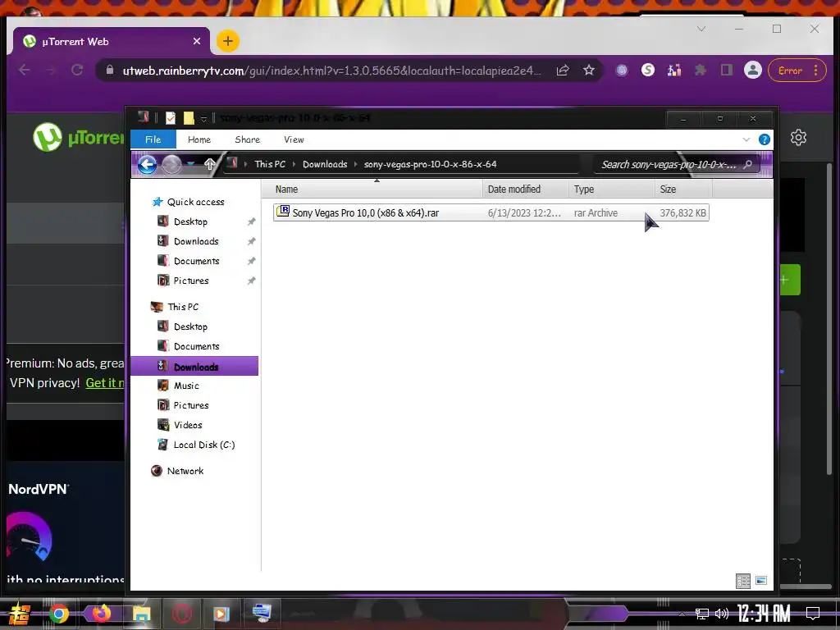The image size is (840, 630).
Task: Switch to large icons view
Action: (x=761, y=581)
